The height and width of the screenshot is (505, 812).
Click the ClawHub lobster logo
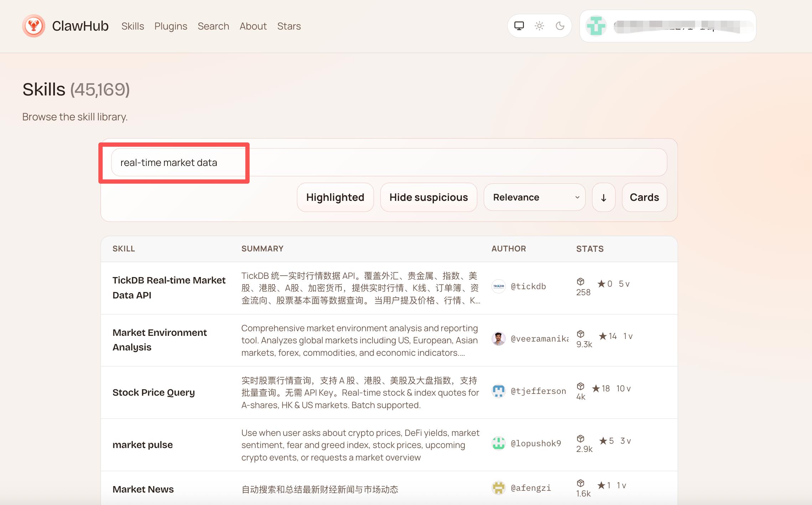(x=34, y=26)
